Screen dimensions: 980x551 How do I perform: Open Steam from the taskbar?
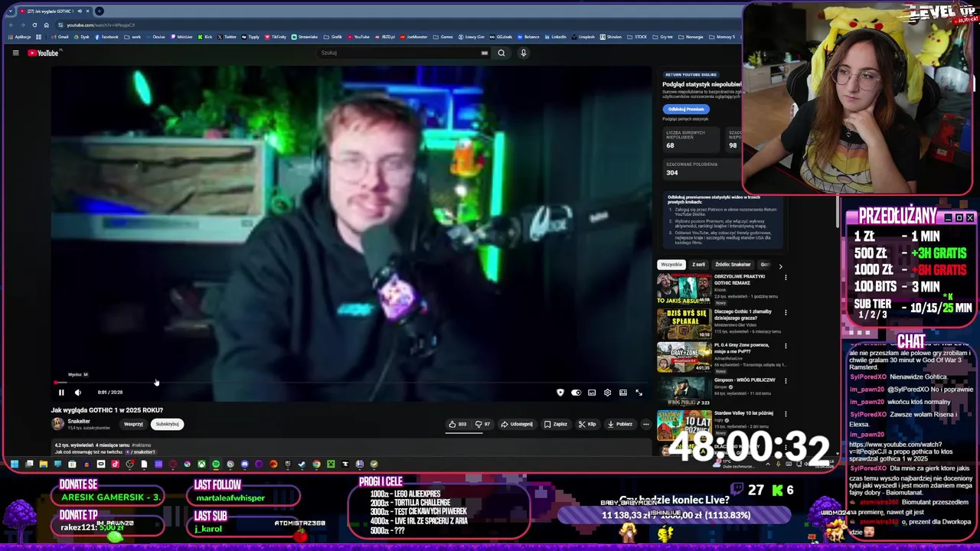coord(302,464)
